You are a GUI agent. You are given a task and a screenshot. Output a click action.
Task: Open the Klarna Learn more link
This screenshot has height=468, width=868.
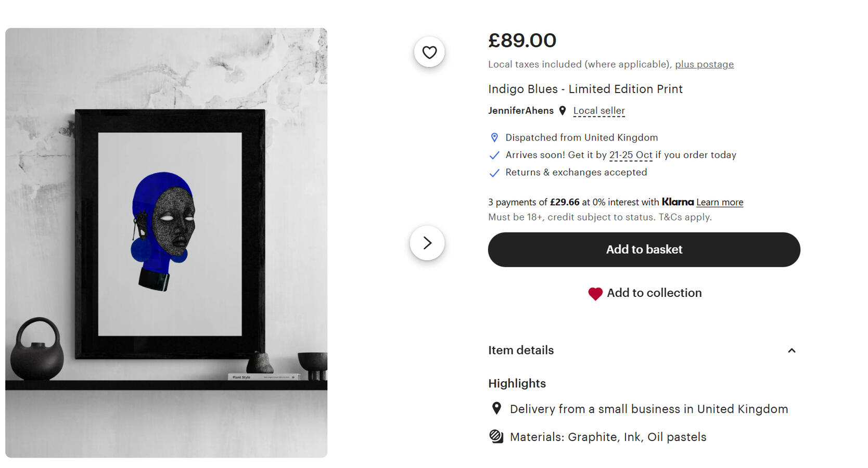(720, 202)
